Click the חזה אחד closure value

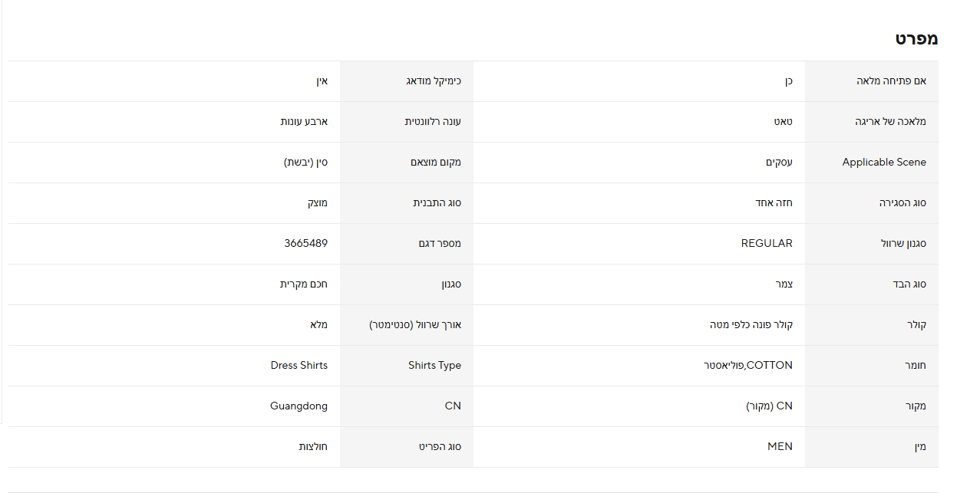pos(774,203)
